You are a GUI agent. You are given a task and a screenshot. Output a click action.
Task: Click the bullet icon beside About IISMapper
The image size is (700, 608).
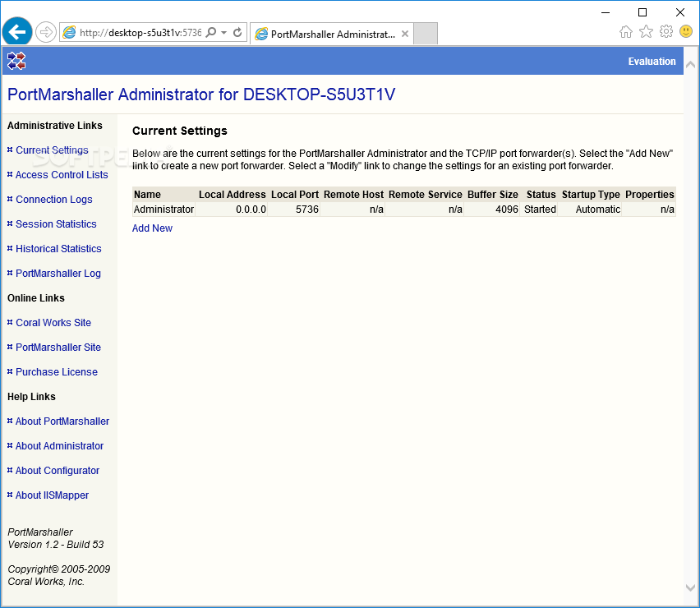(x=10, y=495)
